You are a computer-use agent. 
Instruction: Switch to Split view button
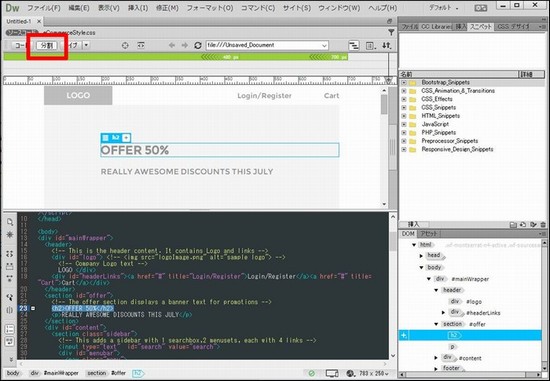coord(47,46)
